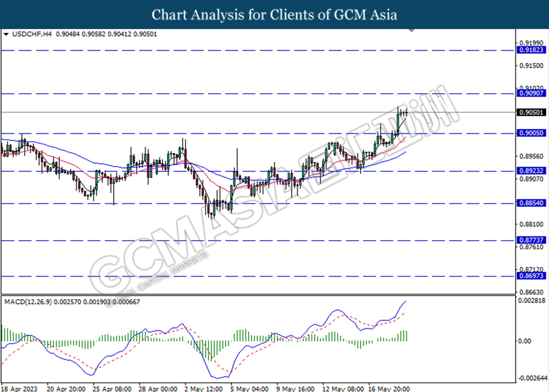Click the 0.89560 price axis value
Viewport: 549px width, 392px height.
[531, 156]
